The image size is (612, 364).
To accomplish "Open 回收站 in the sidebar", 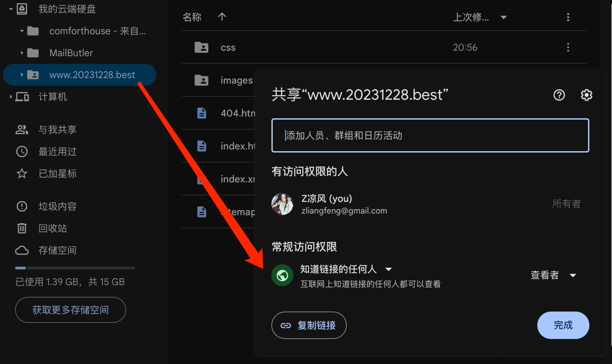I will [x=53, y=228].
